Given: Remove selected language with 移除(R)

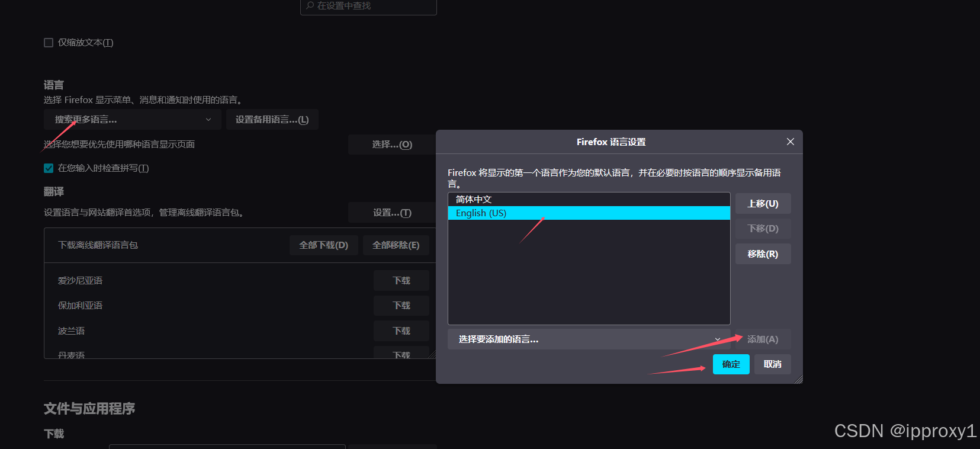Looking at the screenshot, I should (x=763, y=254).
